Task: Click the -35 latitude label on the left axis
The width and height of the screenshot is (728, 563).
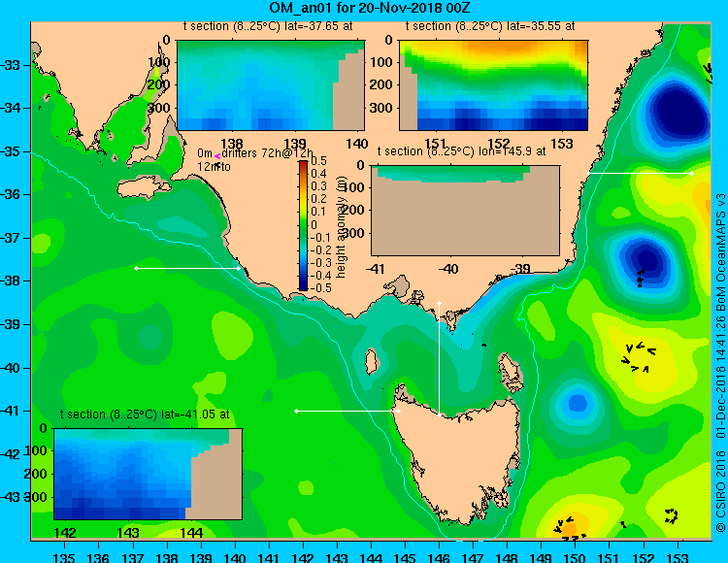Action: [11, 151]
